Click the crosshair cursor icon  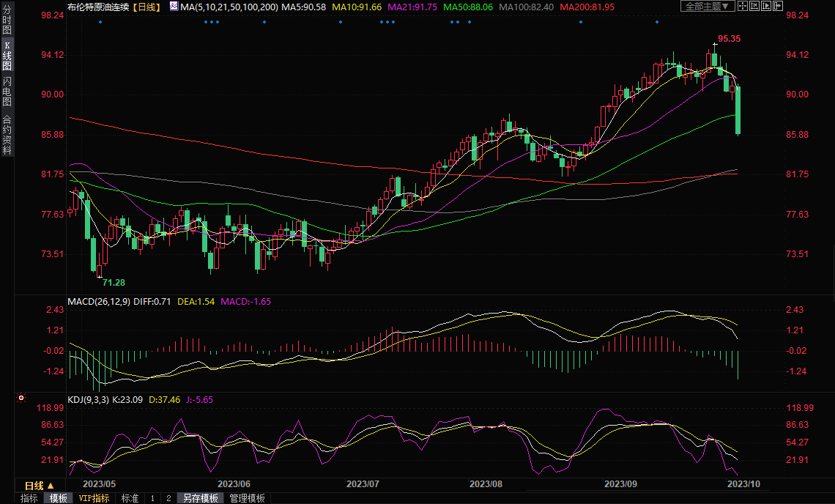pyautogui.click(x=743, y=6)
